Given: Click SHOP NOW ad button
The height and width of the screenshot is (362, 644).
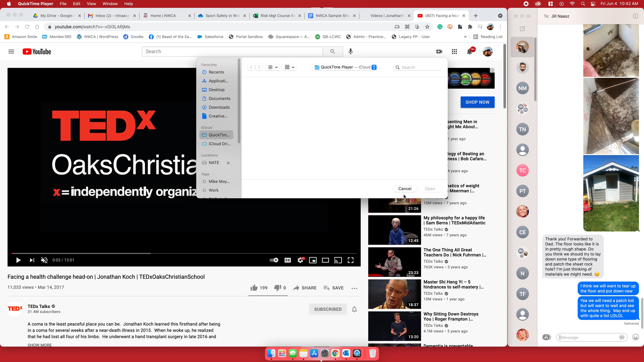Looking at the screenshot, I should 477,102.
